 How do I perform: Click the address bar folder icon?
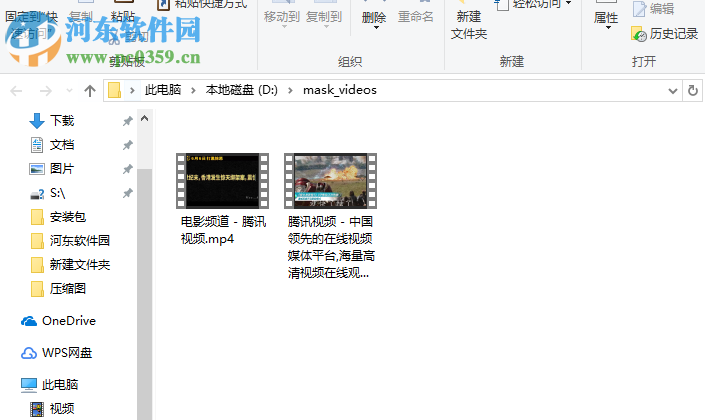pyautogui.click(x=115, y=90)
